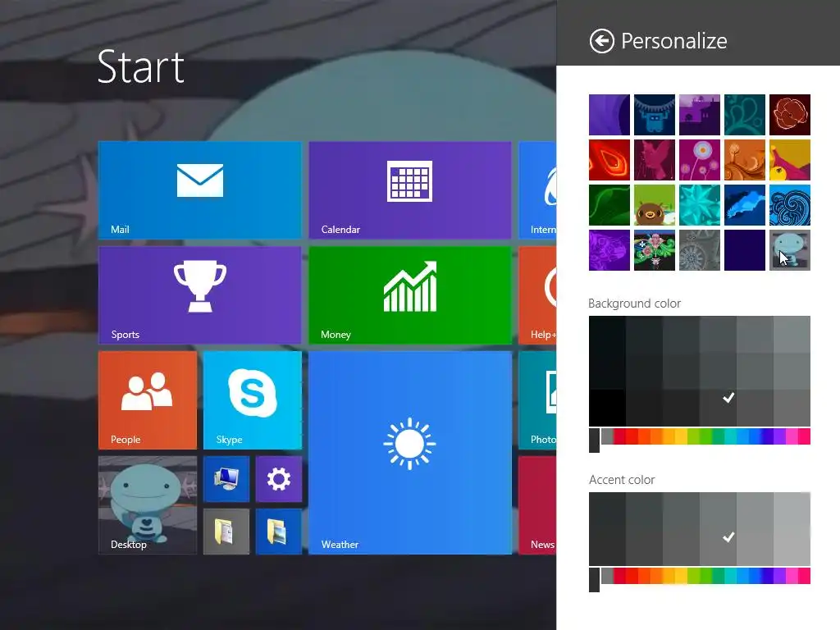Viewport: 840px width, 630px height.
Task: Open the Mail tile
Action: 200,189
